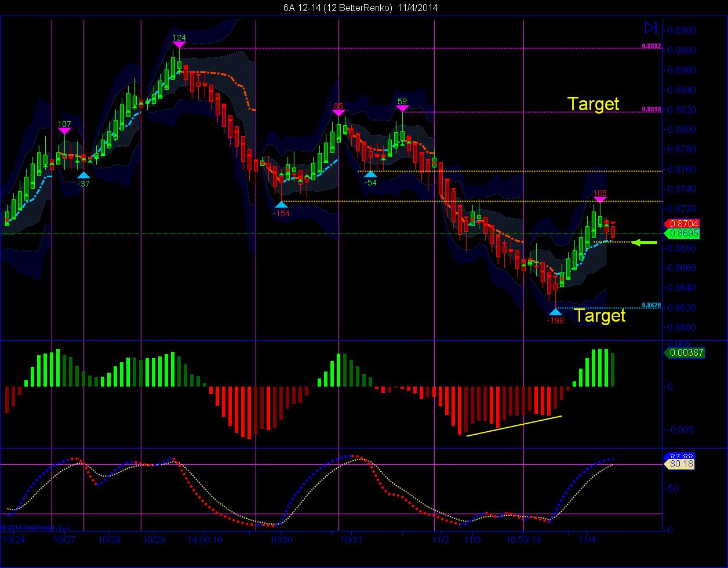
Task: Select the magenta swing-high triangle labeled 124
Action: point(179,45)
